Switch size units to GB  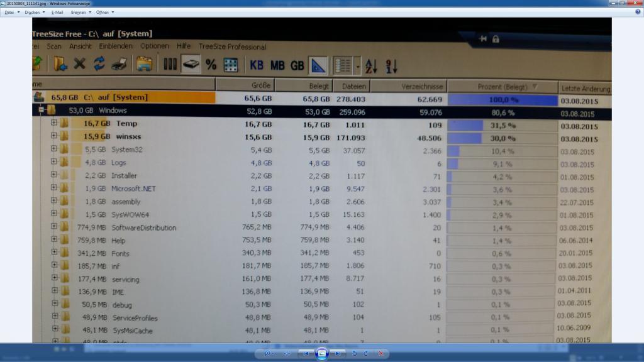(x=297, y=65)
